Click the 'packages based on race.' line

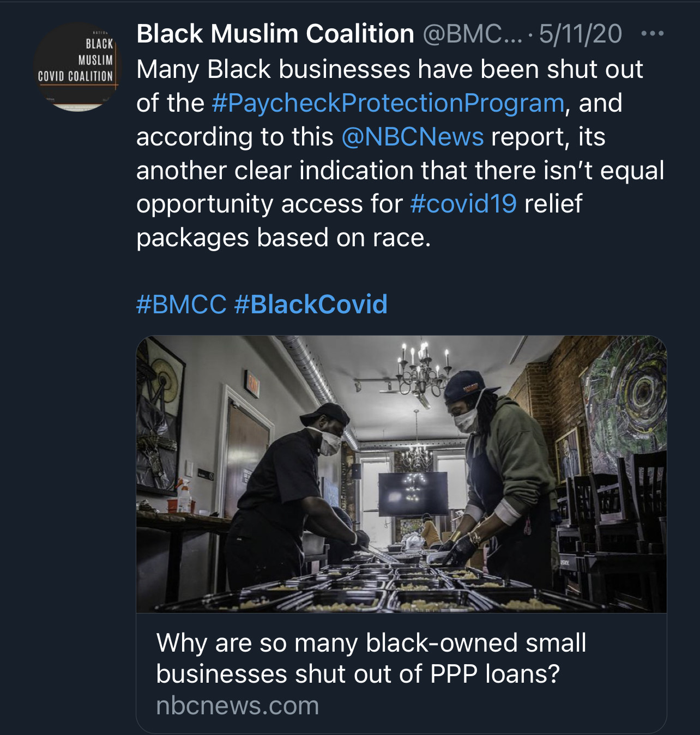[x=283, y=238]
